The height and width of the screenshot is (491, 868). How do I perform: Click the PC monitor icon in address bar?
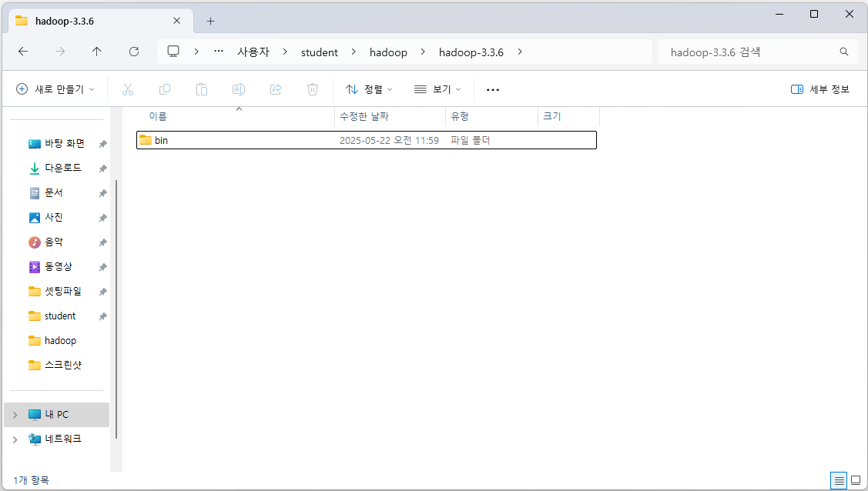click(x=173, y=52)
